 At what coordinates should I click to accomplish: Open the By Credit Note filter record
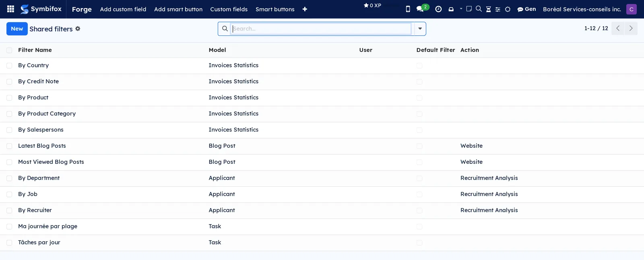tap(38, 81)
